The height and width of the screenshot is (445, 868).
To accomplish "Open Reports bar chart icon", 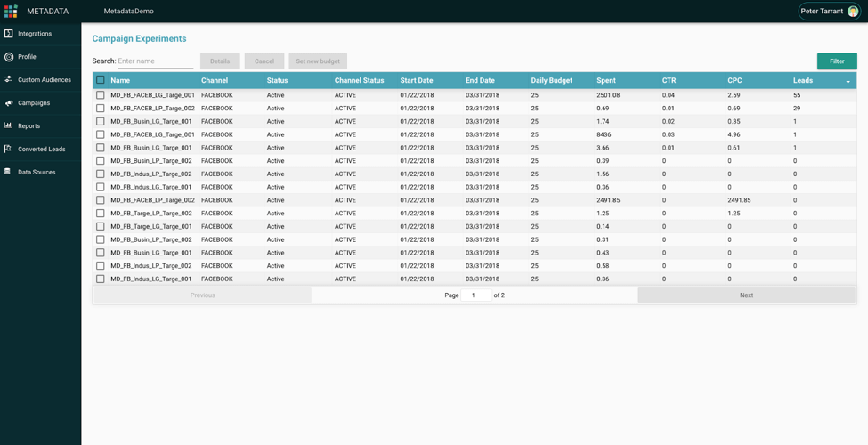I will [x=8, y=125].
